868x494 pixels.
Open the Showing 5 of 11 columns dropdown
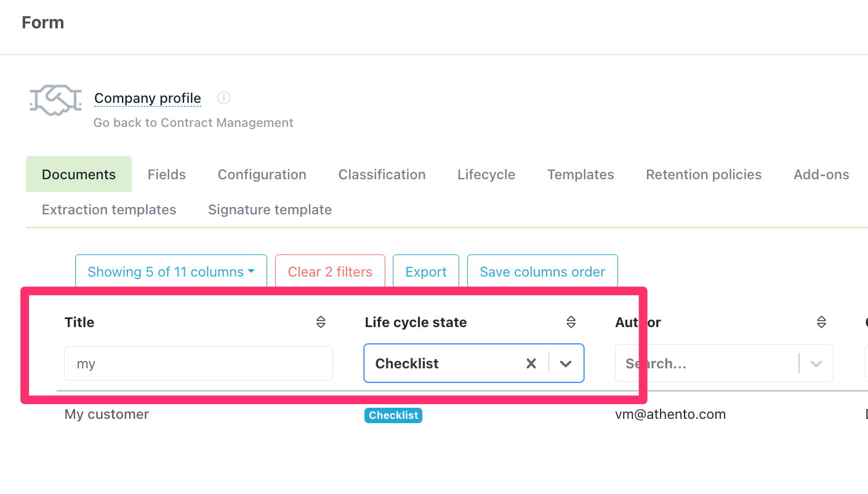(171, 272)
